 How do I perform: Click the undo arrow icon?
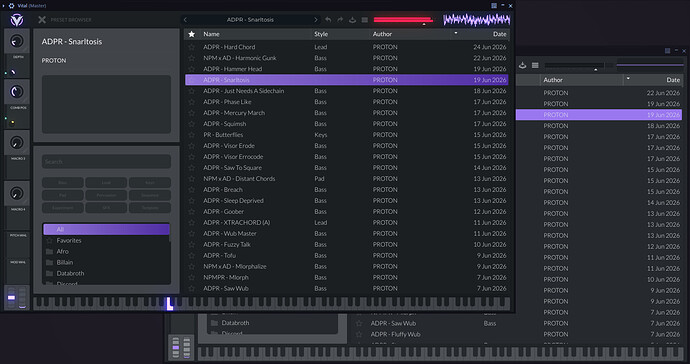pos(328,20)
